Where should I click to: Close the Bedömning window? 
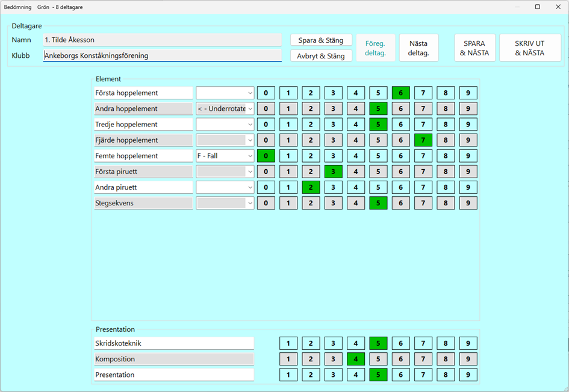(x=558, y=7)
